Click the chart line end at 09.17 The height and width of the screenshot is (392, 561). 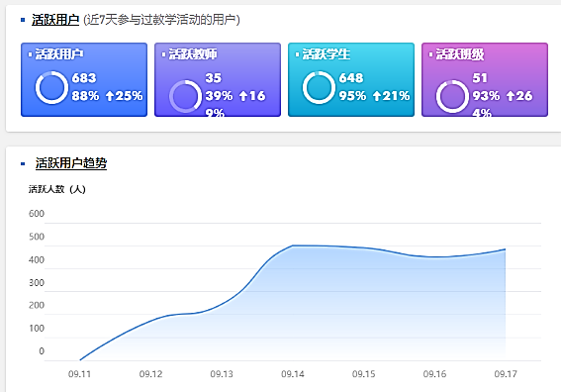(x=506, y=249)
